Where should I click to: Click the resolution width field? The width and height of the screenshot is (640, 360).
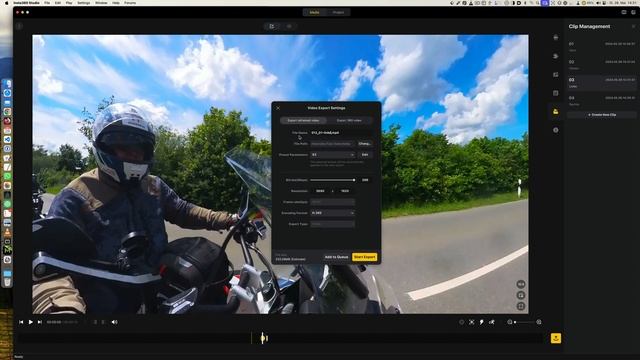pos(320,191)
